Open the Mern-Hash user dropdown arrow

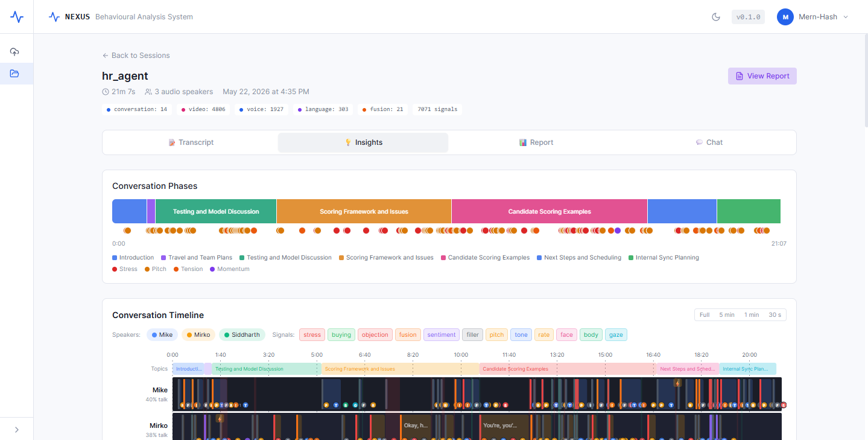pyautogui.click(x=845, y=17)
